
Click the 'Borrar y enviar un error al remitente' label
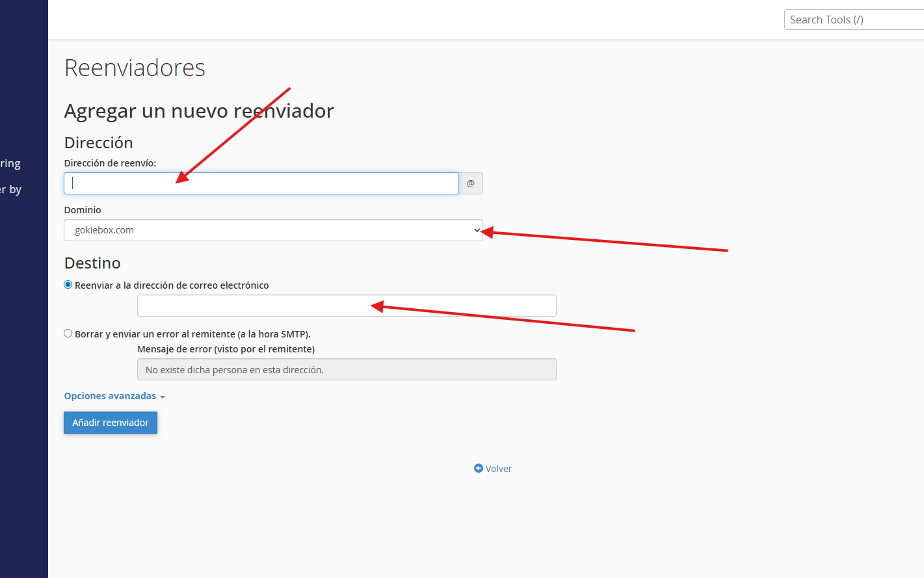tap(192, 334)
